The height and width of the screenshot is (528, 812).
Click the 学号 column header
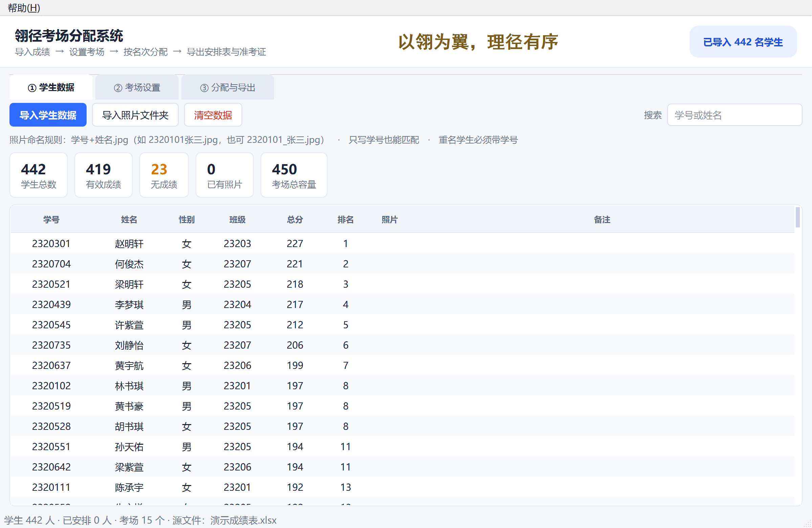[51, 220]
